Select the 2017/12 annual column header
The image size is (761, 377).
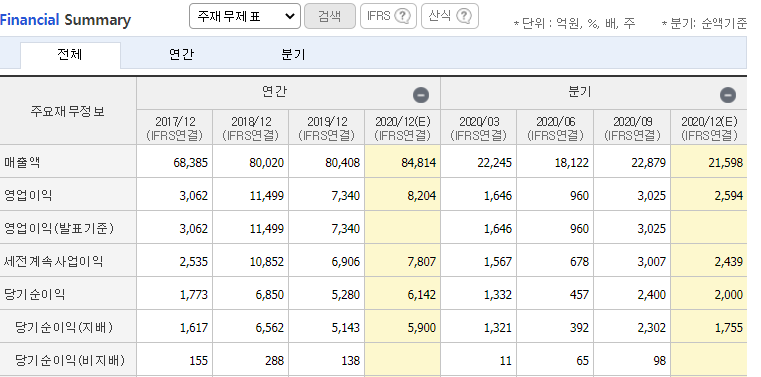coord(175,127)
